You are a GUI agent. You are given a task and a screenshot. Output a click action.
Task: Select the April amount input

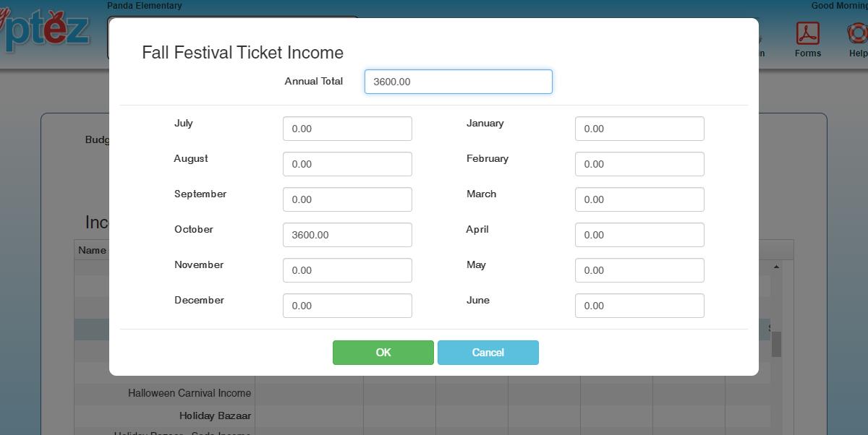(639, 235)
